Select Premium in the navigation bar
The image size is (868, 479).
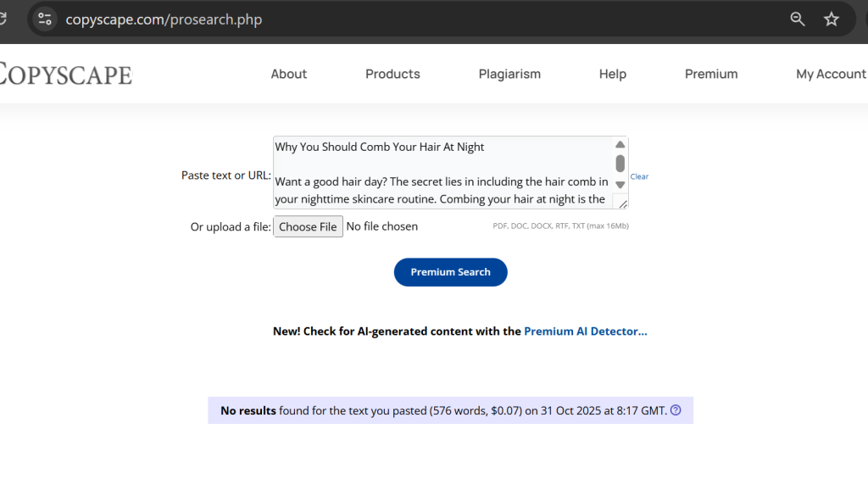pos(711,74)
